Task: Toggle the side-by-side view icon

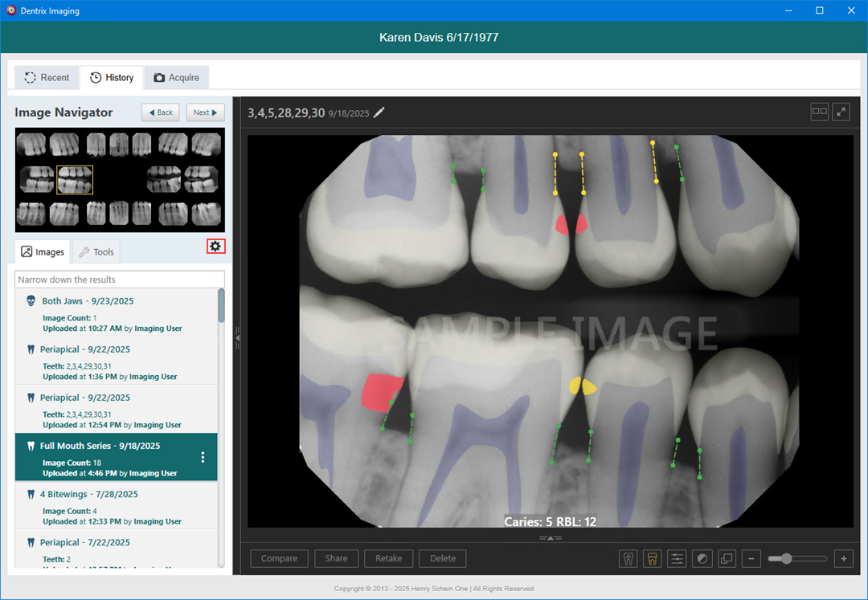Action: (819, 112)
